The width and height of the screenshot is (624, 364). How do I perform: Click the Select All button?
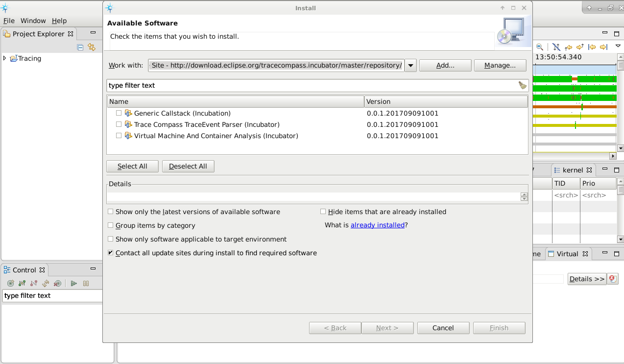pos(132,166)
